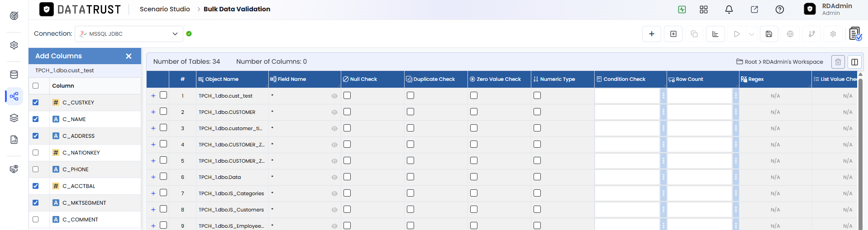
Task: Click the save floppy disk icon
Action: 769,34
